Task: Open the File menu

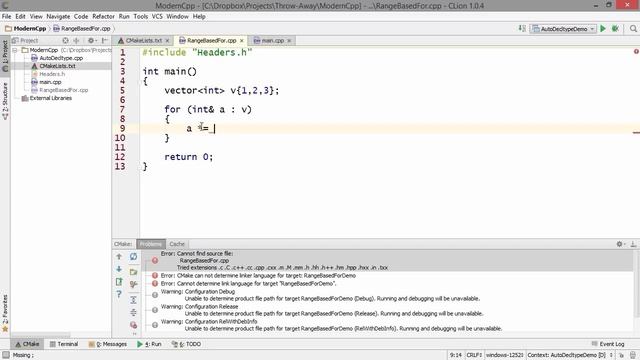Action: coord(7,16)
